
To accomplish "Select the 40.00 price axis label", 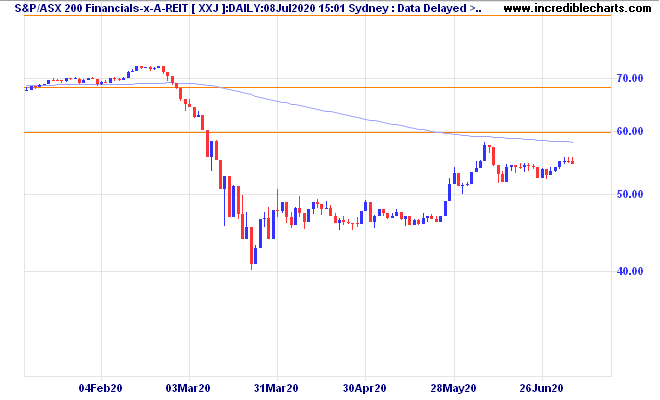I will pos(630,271).
